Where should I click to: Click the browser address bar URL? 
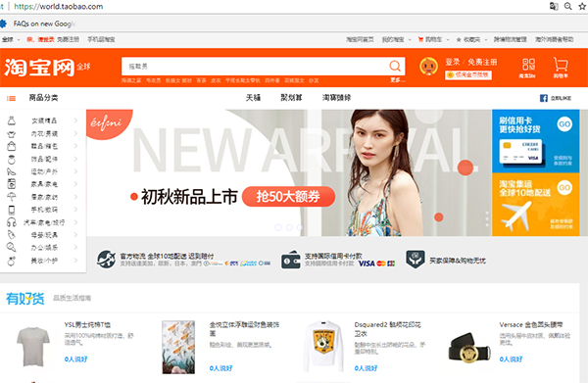pos(58,7)
